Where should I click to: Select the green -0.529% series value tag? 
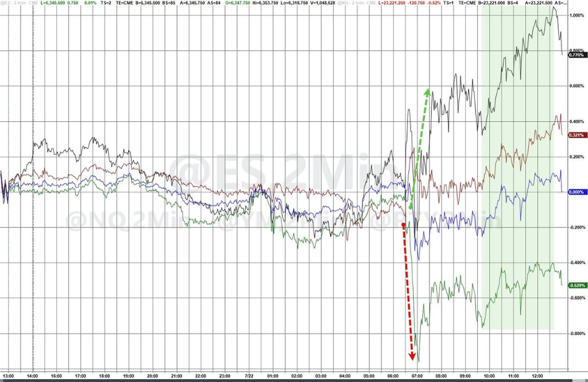point(576,285)
